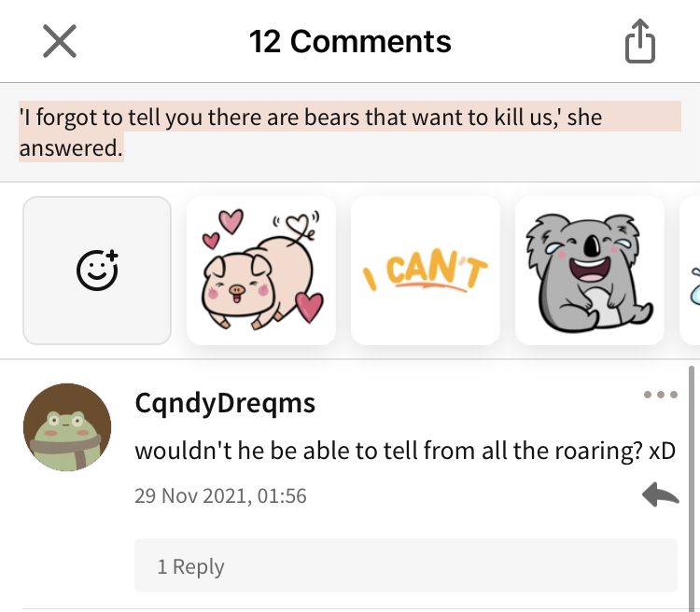Tap the 29 Nov 2021 timestamp
This screenshot has height=612, width=700.
pyautogui.click(x=220, y=496)
